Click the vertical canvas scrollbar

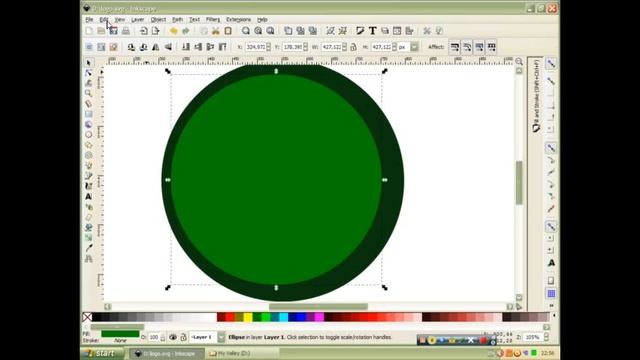(x=519, y=184)
